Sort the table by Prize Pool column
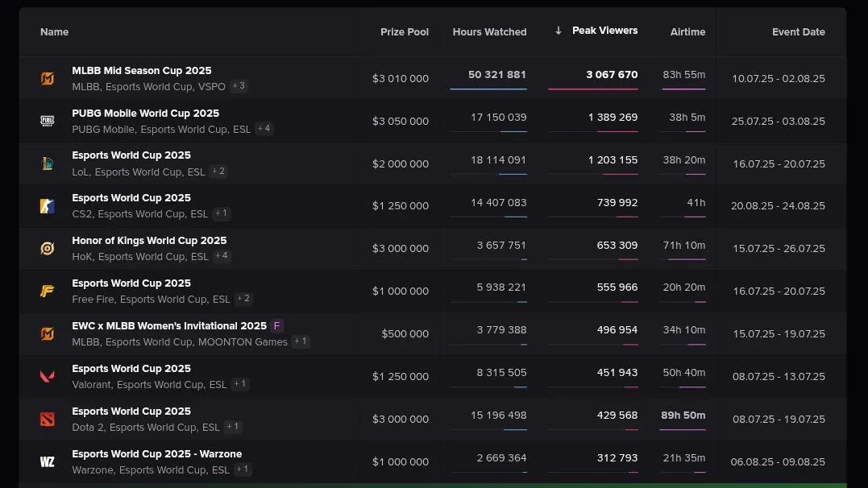 [405, 32]
